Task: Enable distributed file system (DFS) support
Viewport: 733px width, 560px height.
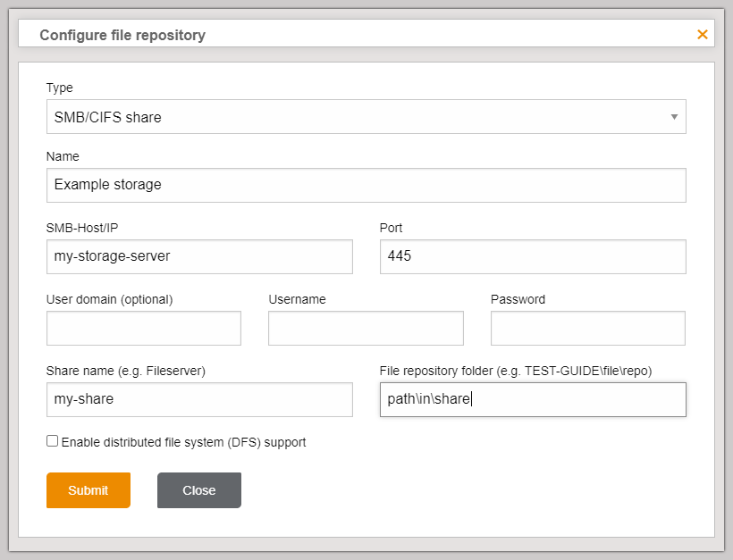Action: [x=52, y=441]
